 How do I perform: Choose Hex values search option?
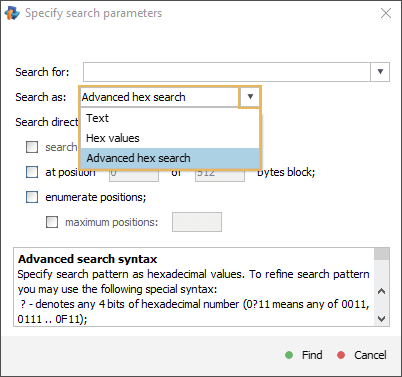tap(170, 138)
